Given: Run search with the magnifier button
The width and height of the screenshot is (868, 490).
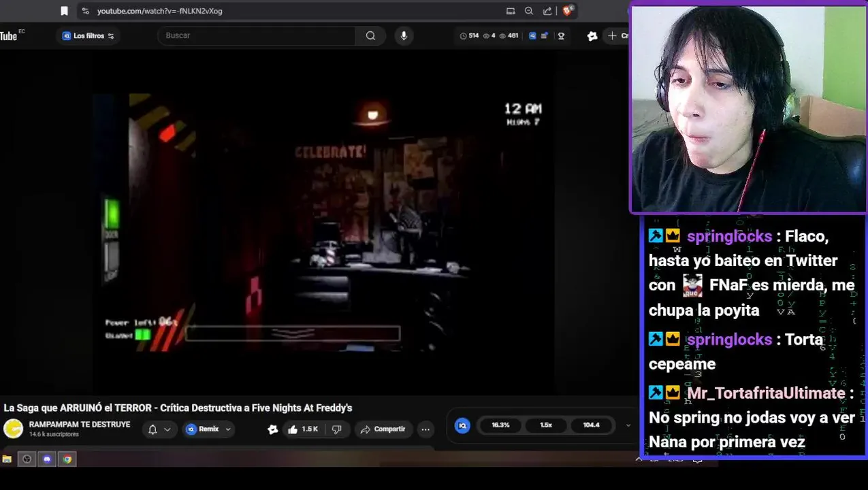Looking at the screenshot, I should pyautogui.click(x=370, y=35).
